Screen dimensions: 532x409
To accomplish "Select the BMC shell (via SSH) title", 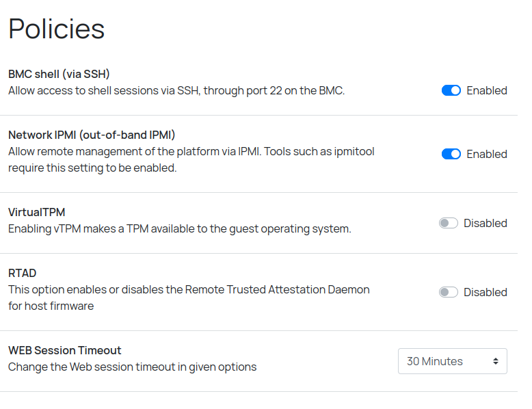I will pos(59,74).
